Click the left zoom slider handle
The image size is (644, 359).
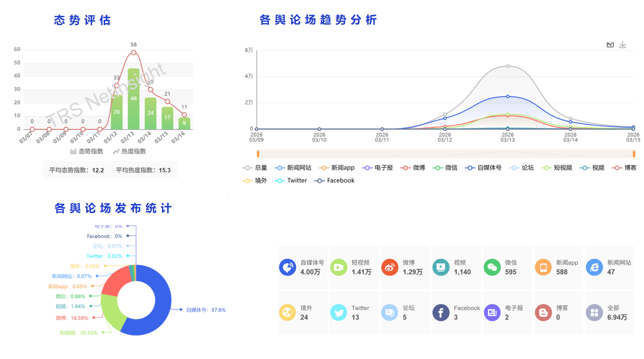[x=258, y=154]
